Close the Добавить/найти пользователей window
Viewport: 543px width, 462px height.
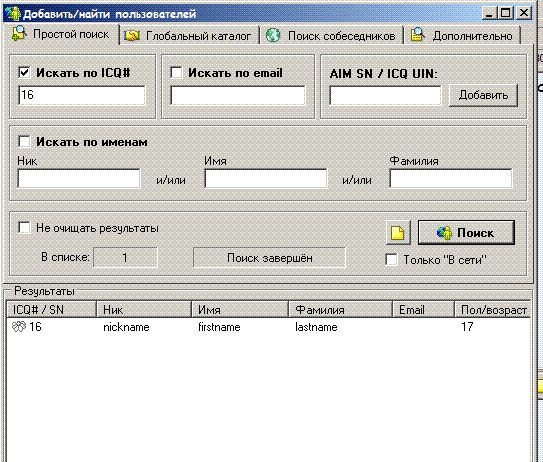(x=524, y=14)
